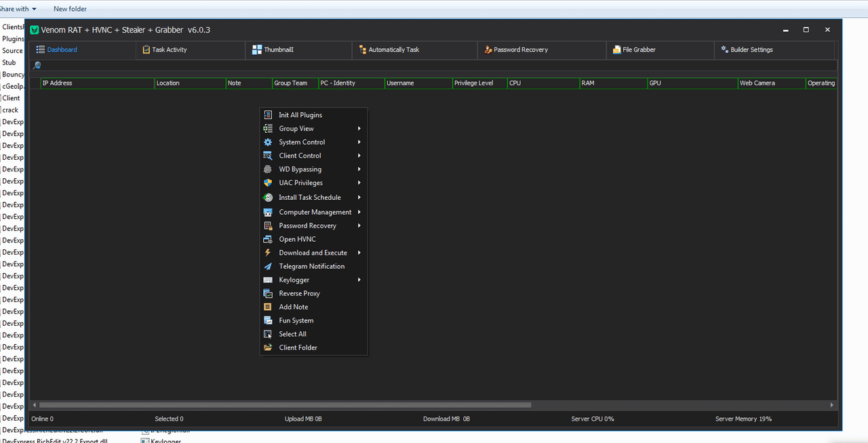Click the Reverse Proxy icon

[x=269, y=293]
